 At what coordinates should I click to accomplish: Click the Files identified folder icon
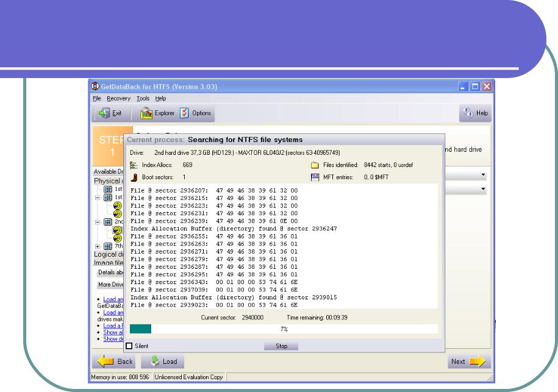point(315,165)
